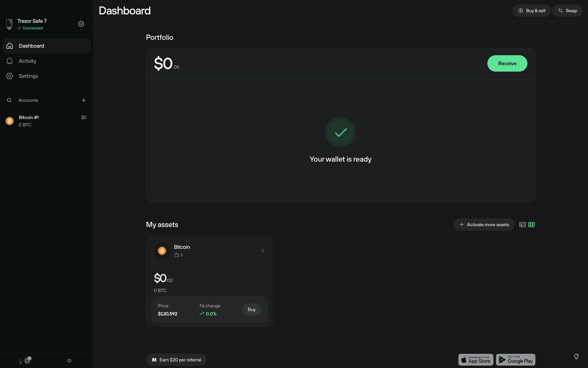Open the App Store download badge
Viewport: 588px width, 368px height.
pos(476,360)
